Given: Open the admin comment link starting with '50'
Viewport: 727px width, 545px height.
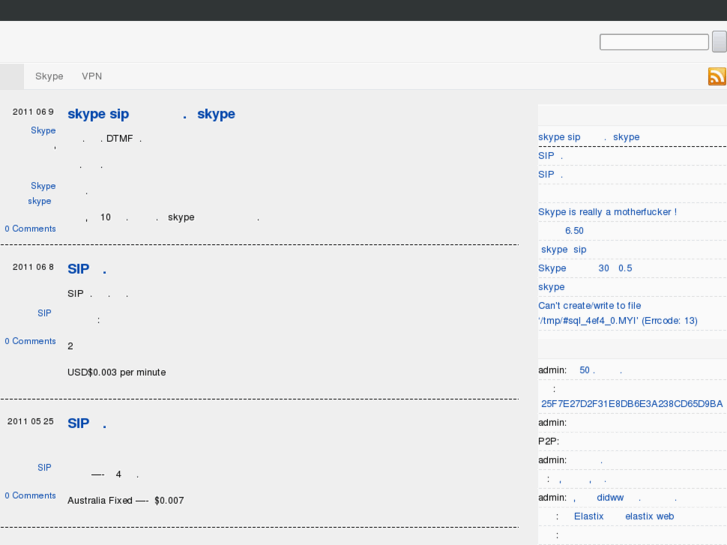Looking at the screenshot, I should pyautogui.click(x=600, y=370).
